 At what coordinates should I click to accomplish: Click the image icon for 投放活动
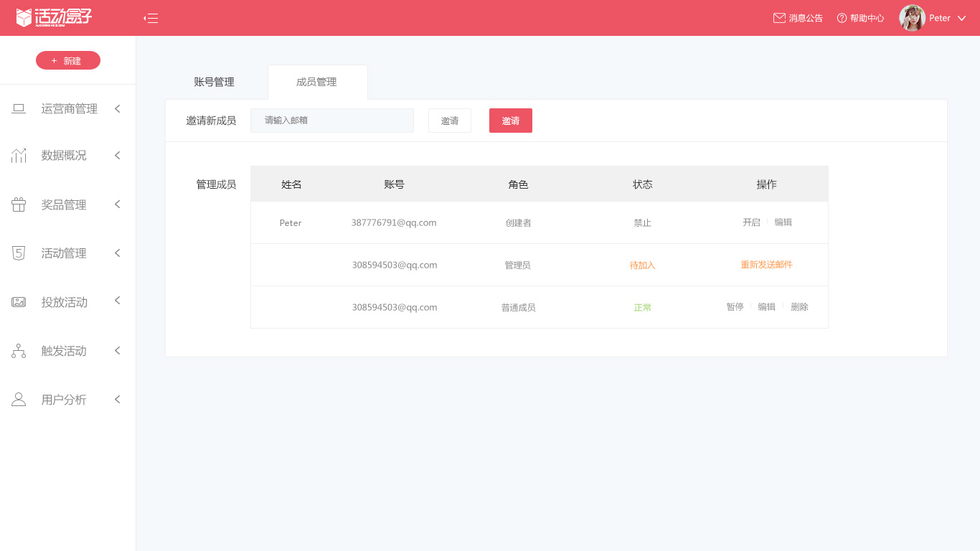pyautogui.click(x=19, y=302)
